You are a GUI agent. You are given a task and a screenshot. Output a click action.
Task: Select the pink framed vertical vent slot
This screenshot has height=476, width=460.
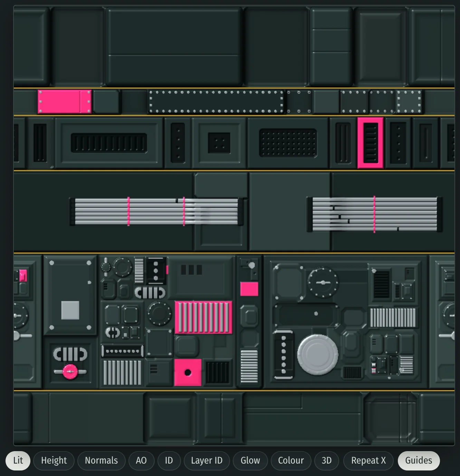click(371, 143)
